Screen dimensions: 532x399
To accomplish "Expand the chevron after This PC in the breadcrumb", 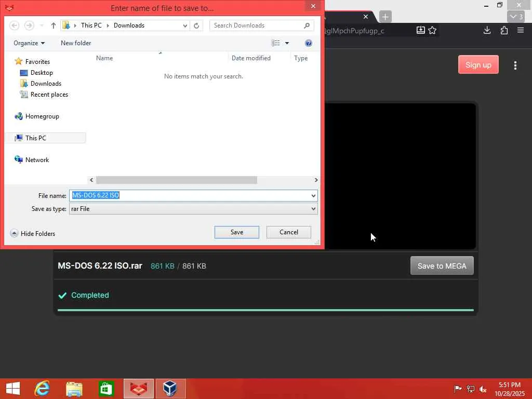I will (108, 25).
